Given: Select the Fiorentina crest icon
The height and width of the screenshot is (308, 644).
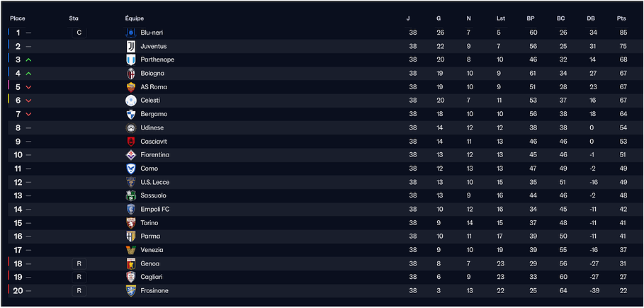Looking at the screenshot, I should point(130,155).
